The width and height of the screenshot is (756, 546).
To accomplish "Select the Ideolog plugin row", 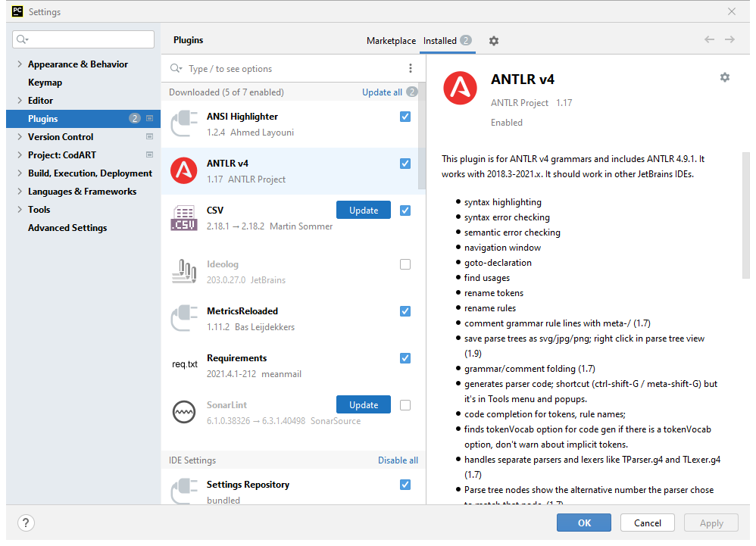I will [293, 272].
